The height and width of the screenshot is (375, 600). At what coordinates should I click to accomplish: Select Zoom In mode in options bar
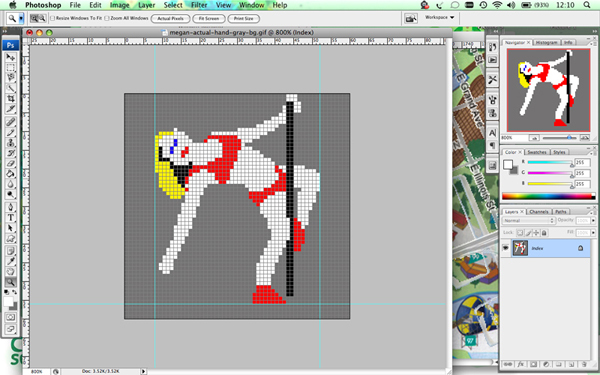(x=34, y=18)
